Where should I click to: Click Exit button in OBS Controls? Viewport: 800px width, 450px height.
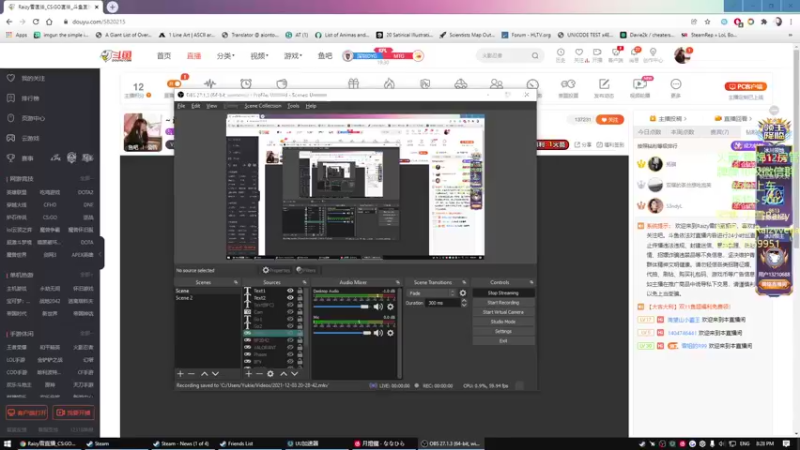[x=503, y=341]
